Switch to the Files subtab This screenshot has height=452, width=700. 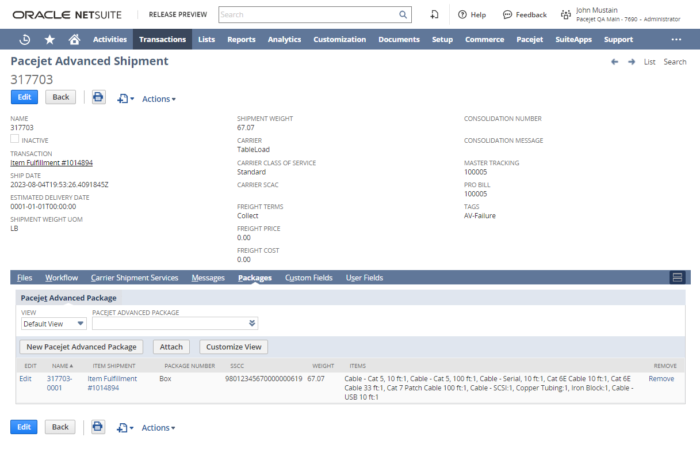pos(25,278)
